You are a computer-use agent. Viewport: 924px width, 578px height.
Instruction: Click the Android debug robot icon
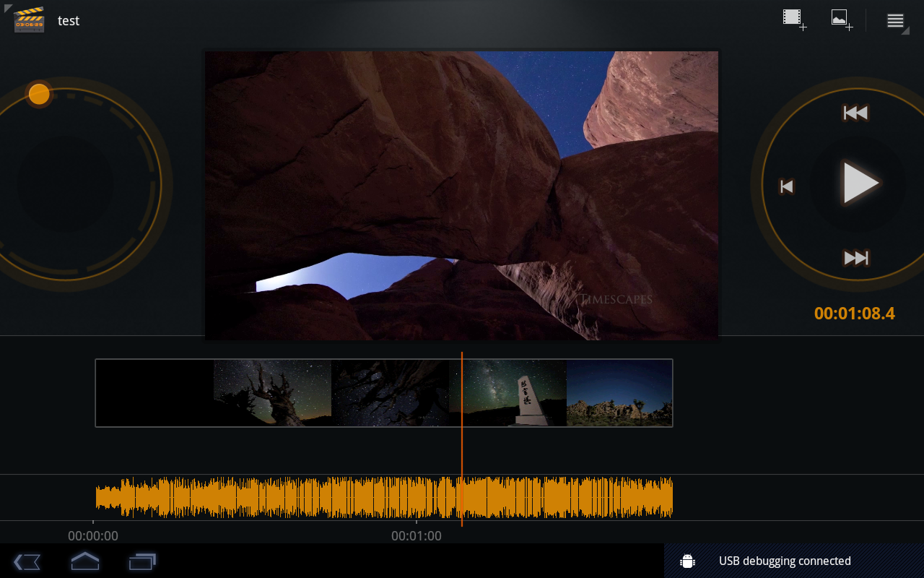point(687,561)
